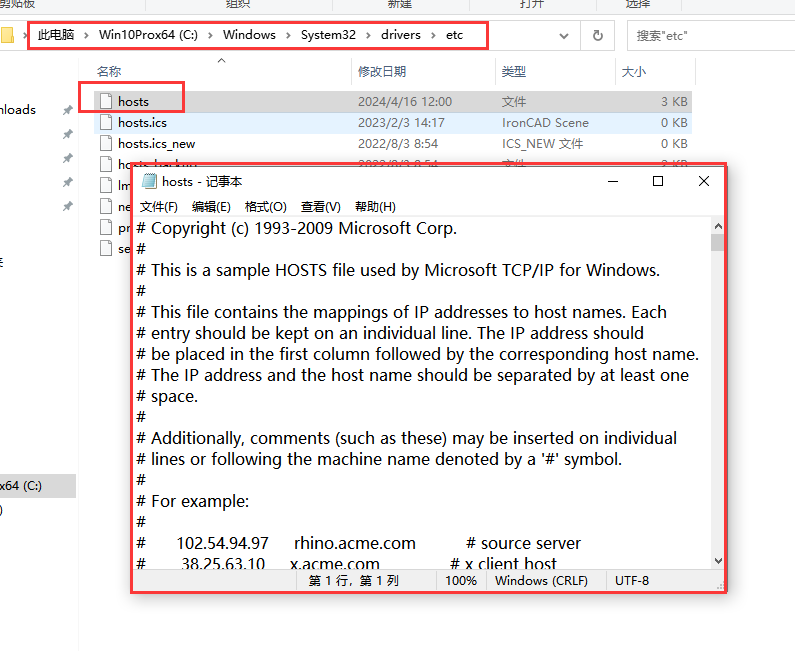
Task: Select the hosts file in Explorer
Action: [393, 101]
